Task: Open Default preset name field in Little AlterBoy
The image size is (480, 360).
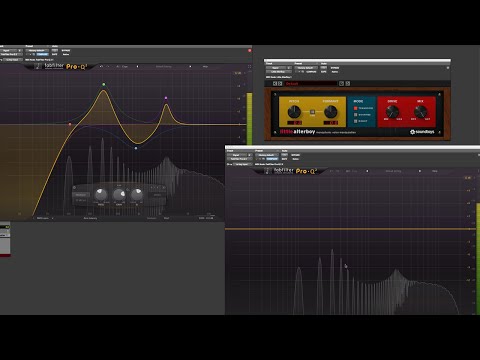Action: tap(311, 84)
